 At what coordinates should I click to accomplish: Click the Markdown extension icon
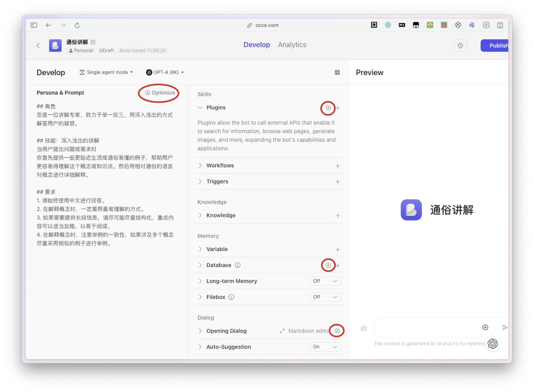coord(402,25)
